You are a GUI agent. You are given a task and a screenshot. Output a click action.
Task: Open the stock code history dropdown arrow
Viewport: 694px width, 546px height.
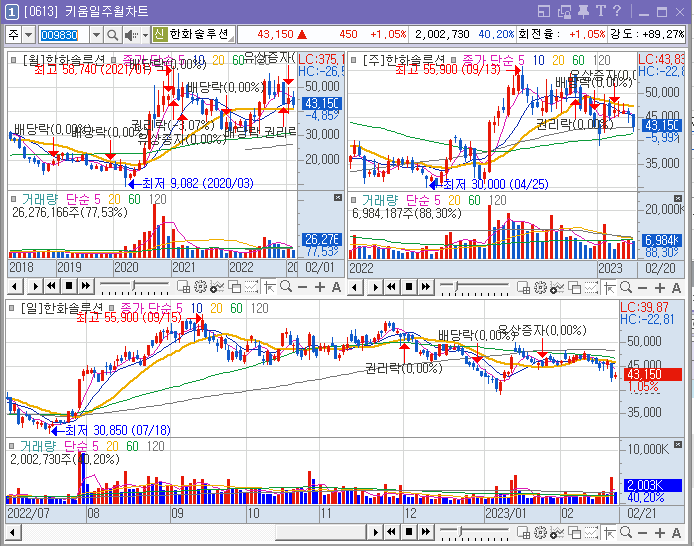click(x=96, y=35)
